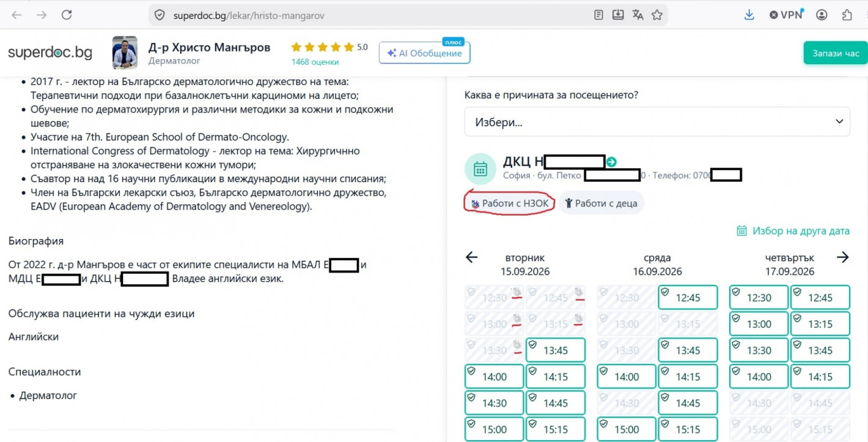This screenshot has width=868, height=442.
Task: Open 'Избор на друга дата' date picker
Action: click(x=793, y=231)
